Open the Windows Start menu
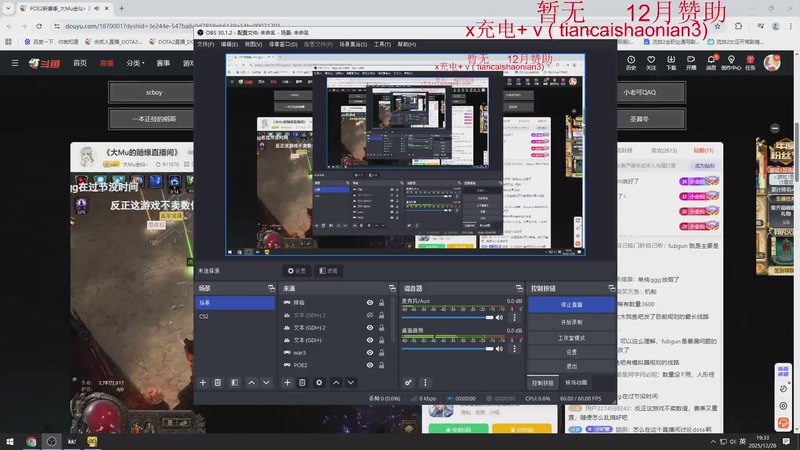This screenshot has width=800, height=450. 10,441
